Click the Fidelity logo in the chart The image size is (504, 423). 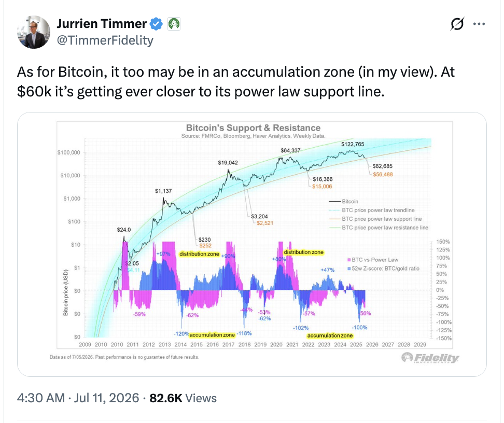point(430,358)
